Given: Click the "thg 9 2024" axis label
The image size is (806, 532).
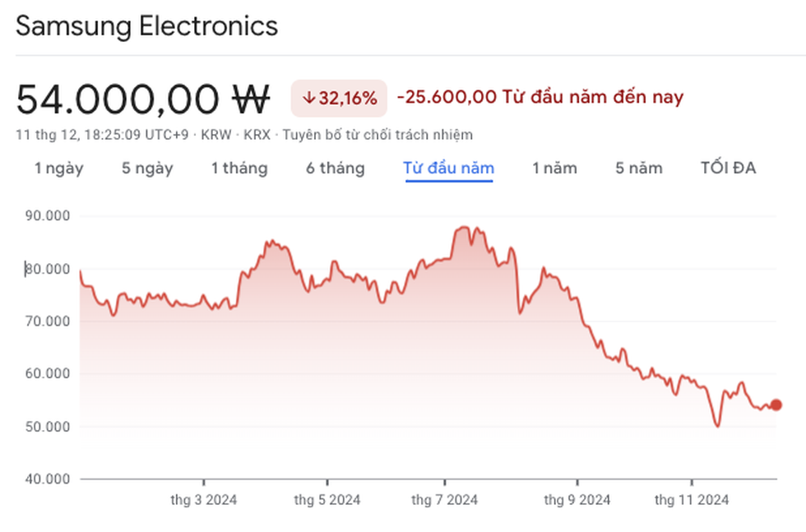Looking at the screenshot, I should point(577,500).
